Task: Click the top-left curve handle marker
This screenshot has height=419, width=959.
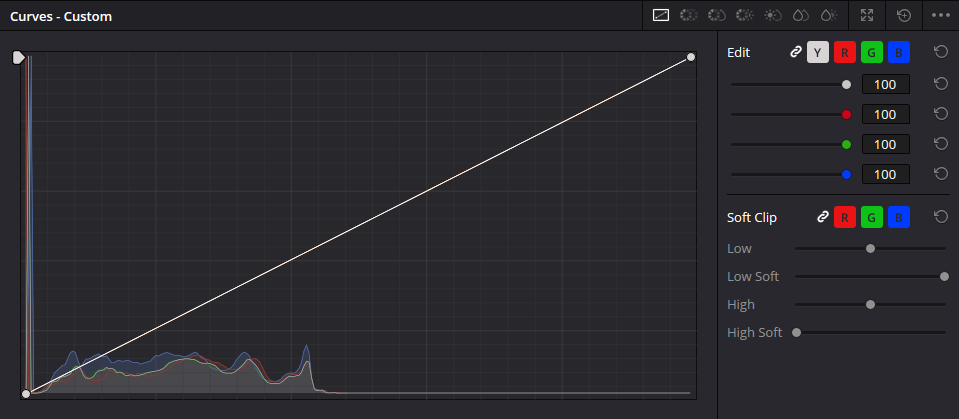Action: click(18, 57)
